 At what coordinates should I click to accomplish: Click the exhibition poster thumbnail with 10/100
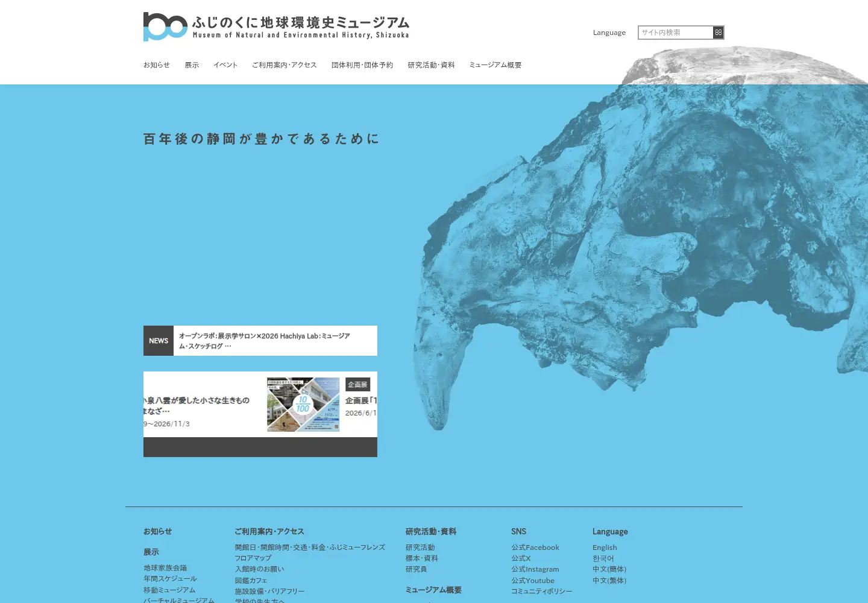pos(303,405)
